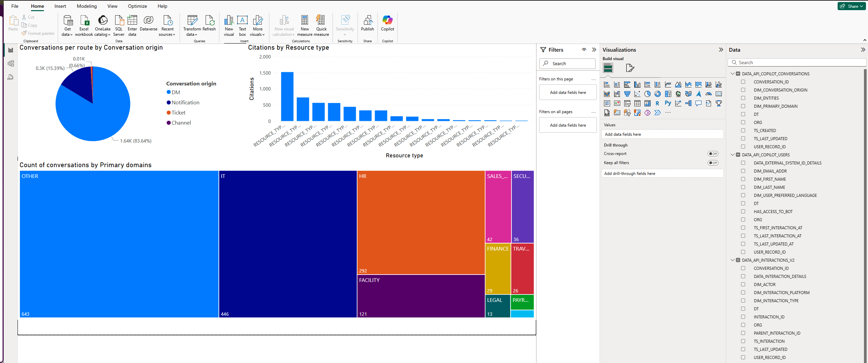
Task: Open Copilot from the ribbon
Action: click(x=387, y=23)
